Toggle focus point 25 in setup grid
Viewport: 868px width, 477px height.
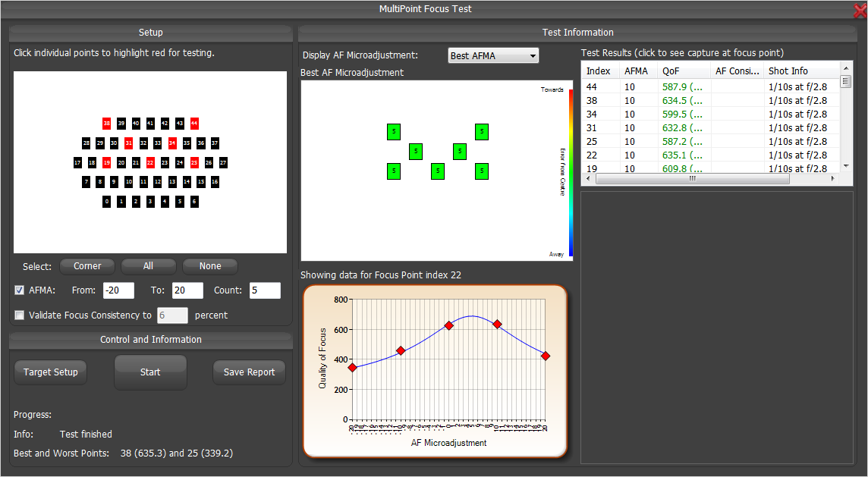[194, 163]
